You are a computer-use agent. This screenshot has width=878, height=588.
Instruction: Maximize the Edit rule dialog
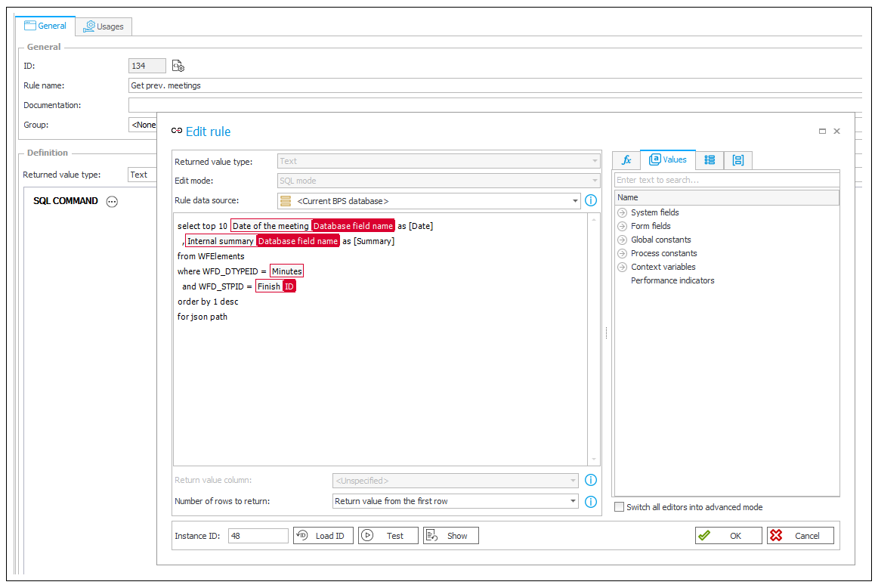click(x=822, y=132)
